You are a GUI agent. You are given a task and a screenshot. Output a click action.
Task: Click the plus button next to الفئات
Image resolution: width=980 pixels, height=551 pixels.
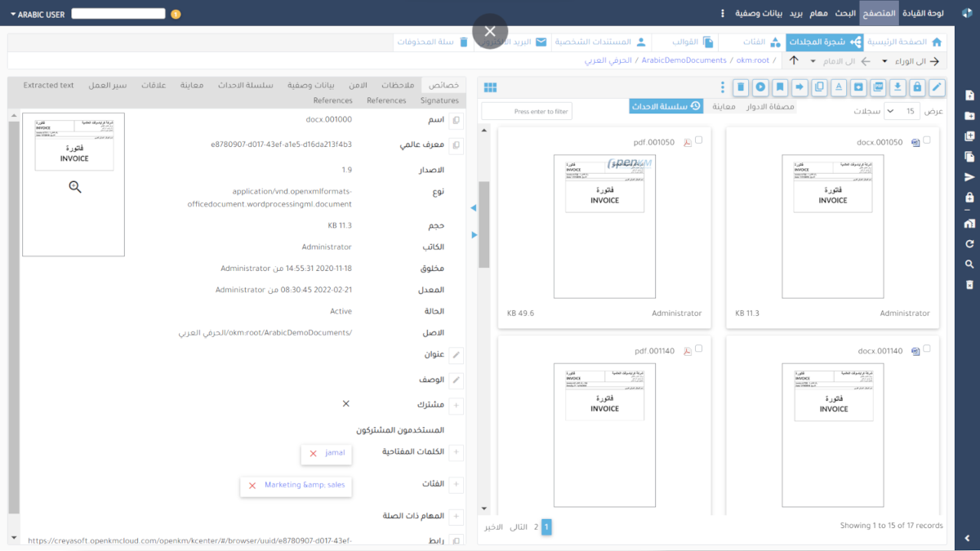coord(457,484)
